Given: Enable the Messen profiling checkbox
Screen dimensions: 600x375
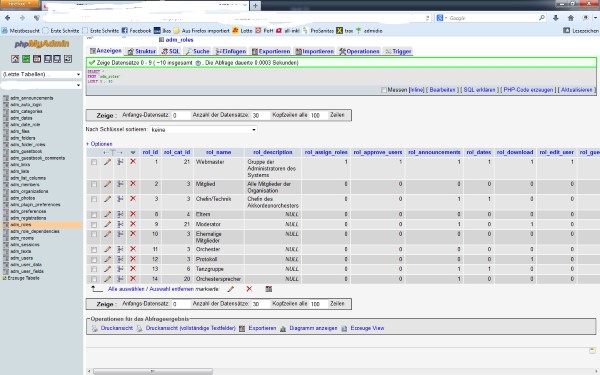Looking at the screenshot, I should [384, 90].
